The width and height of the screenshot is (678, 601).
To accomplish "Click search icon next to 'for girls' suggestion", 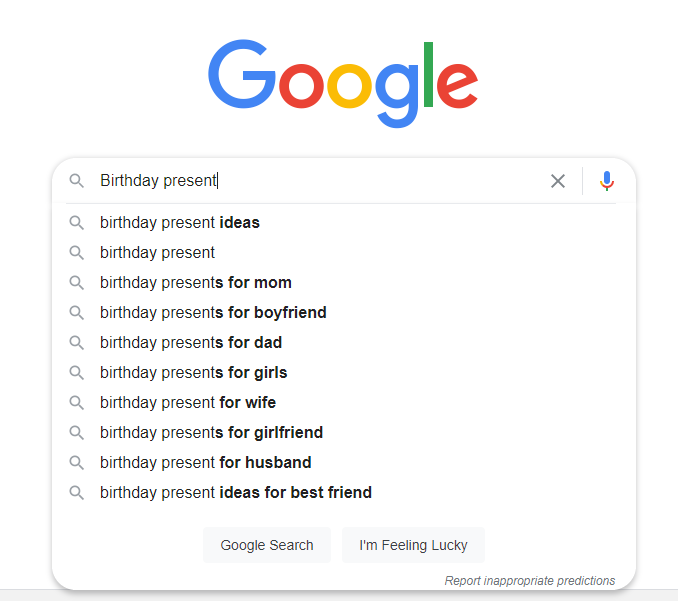I will tap(77, 373).
